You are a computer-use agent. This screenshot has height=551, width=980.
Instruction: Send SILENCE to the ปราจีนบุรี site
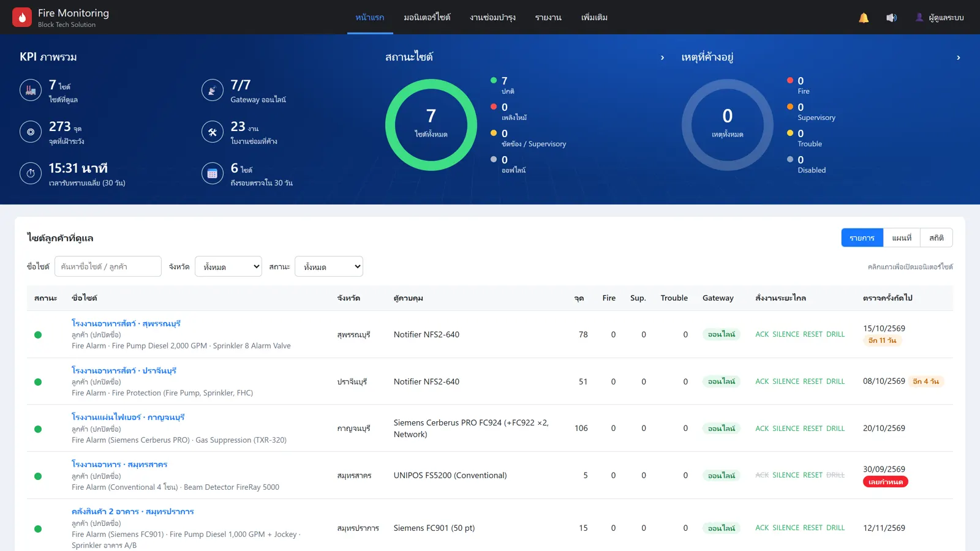tap(786, 381)
